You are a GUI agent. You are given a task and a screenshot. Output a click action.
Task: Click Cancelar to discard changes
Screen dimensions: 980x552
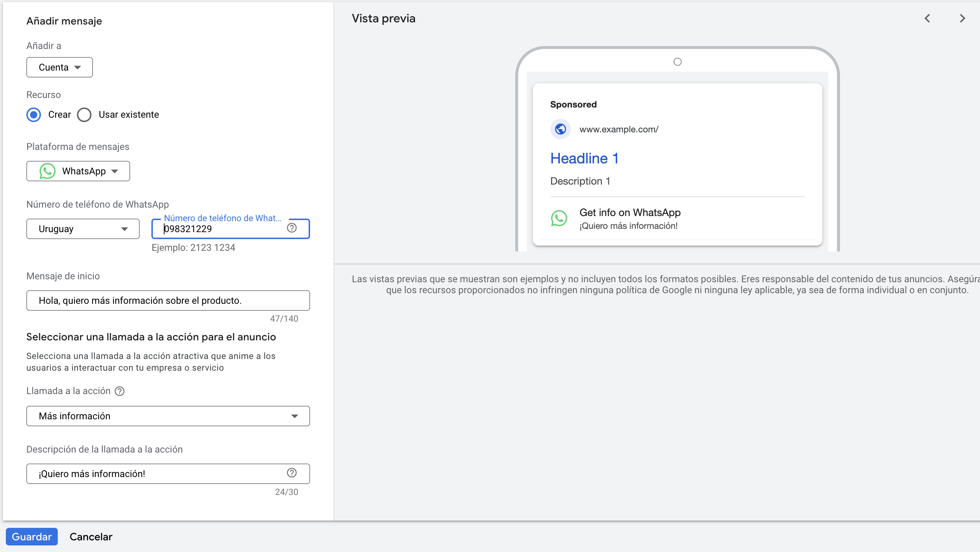click(x=91, y=536)
